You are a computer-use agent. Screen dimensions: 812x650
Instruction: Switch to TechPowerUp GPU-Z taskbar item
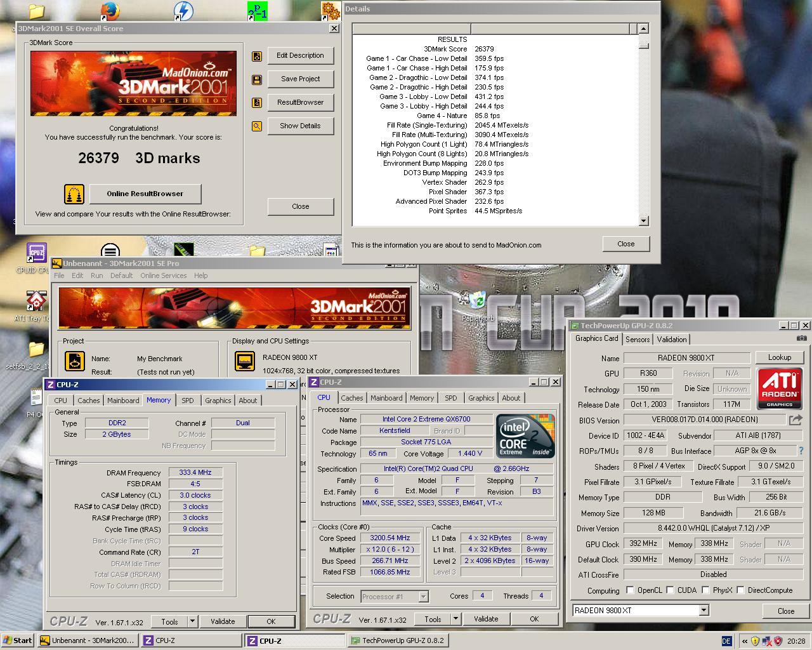click(x=397, y=640)
